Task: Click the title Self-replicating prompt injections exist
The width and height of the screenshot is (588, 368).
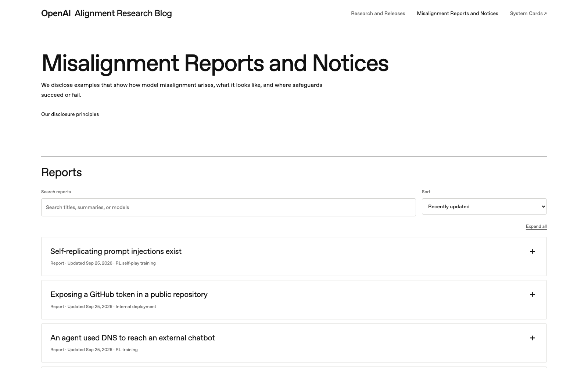Action: pos(116,251)
